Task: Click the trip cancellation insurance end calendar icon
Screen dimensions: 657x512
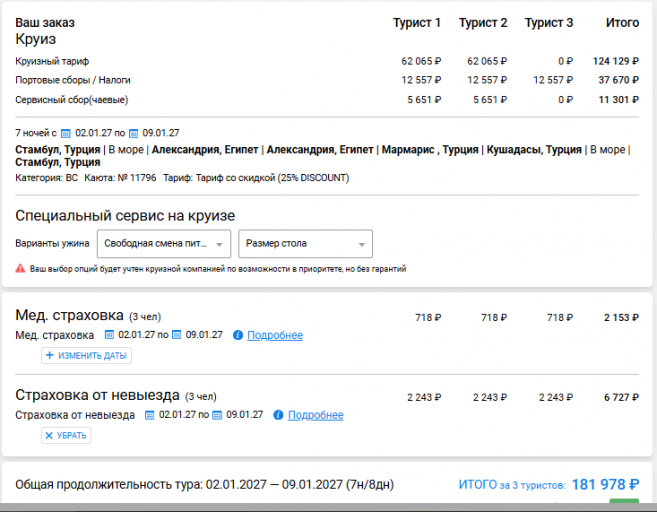Action: point(217,415)
